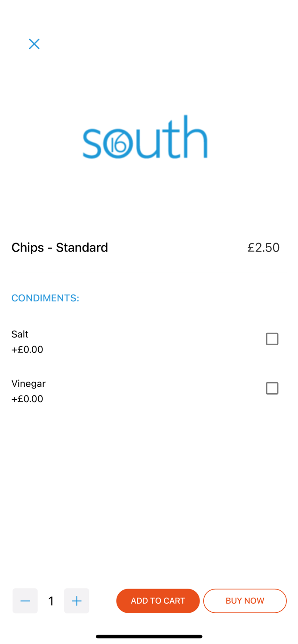Tap the ADD TO CART button
The height and width of the screenshot is (644, 298).
click(158, 601)
